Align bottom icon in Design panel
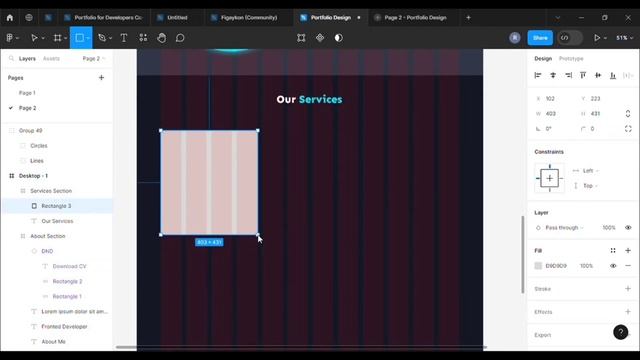The width and height of the screenshot is (640, 360). point(613,75)
